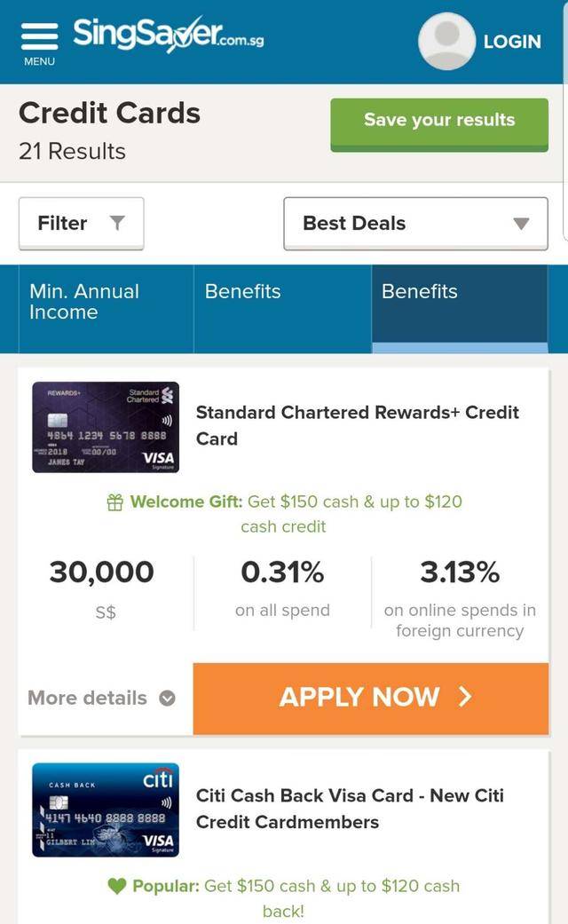Open Standard Chartered Rewards+ Credit Card title
Screen dimensions: 568x924
click(357, 425)
